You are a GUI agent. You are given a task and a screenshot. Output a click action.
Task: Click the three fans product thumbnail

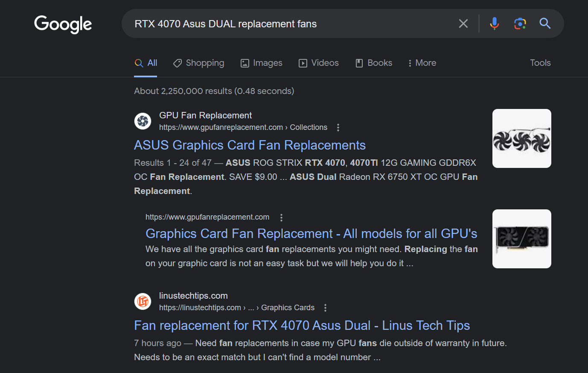(521, 138)
